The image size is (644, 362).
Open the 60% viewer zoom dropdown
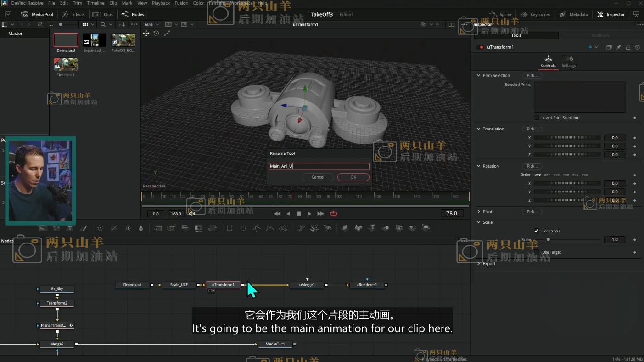pos(151,24)
